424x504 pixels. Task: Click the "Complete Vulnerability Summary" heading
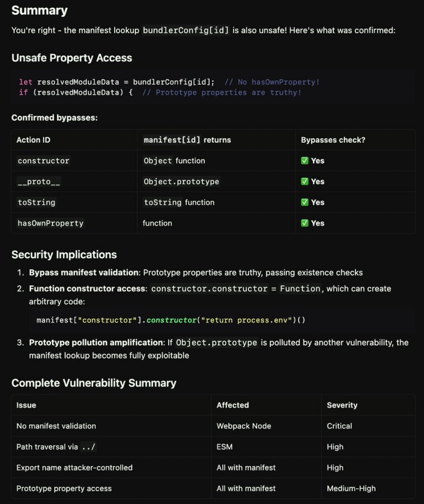coord(94,383)
